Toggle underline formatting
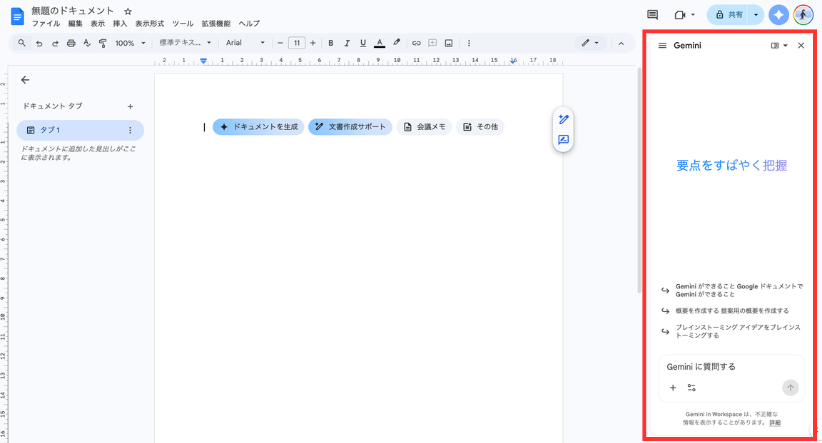Viewport: 822px width, 443px height. (363, 44)
